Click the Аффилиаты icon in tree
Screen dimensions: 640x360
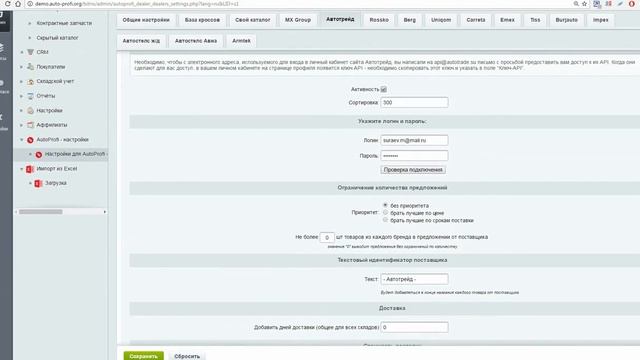point(30,125)
